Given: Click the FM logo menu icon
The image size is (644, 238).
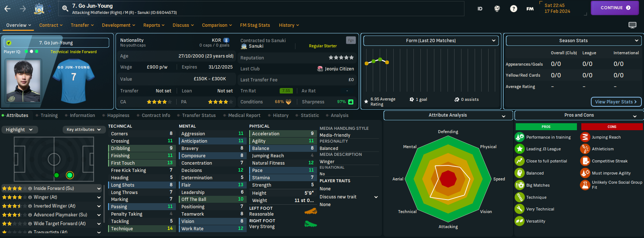Looking at the screenshot, I should coord(530,8).
